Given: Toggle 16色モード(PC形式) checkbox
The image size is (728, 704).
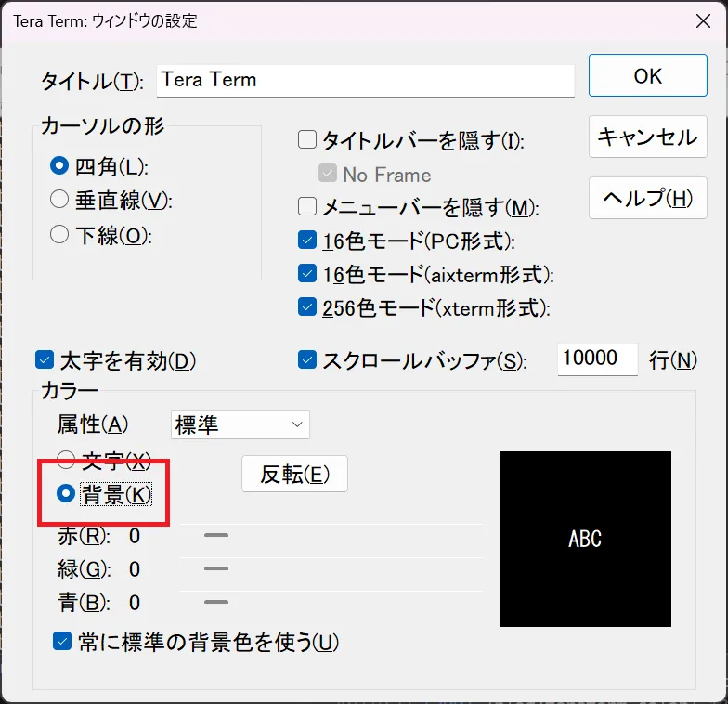Looking at the screenshot, I should pyautogui.click(x=306, y=240).
